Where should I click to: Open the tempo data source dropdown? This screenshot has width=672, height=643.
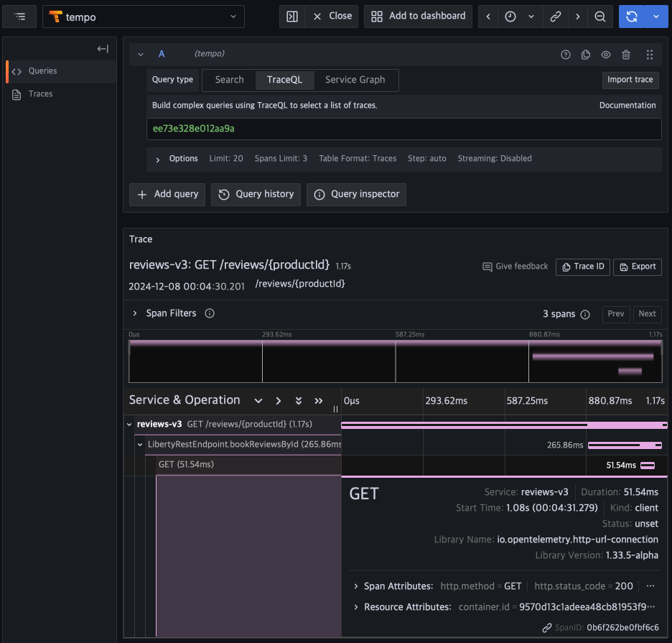tap(144, 17)
